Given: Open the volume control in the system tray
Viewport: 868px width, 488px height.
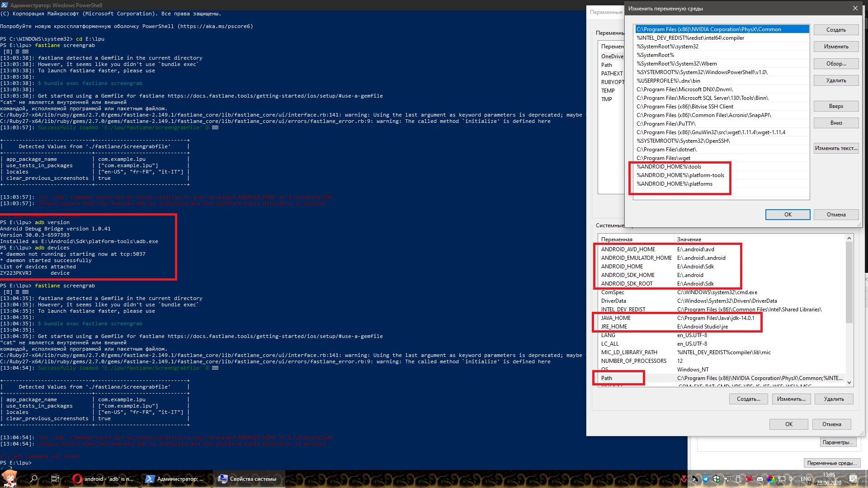Looking at the screenshot, I should 792,479.
